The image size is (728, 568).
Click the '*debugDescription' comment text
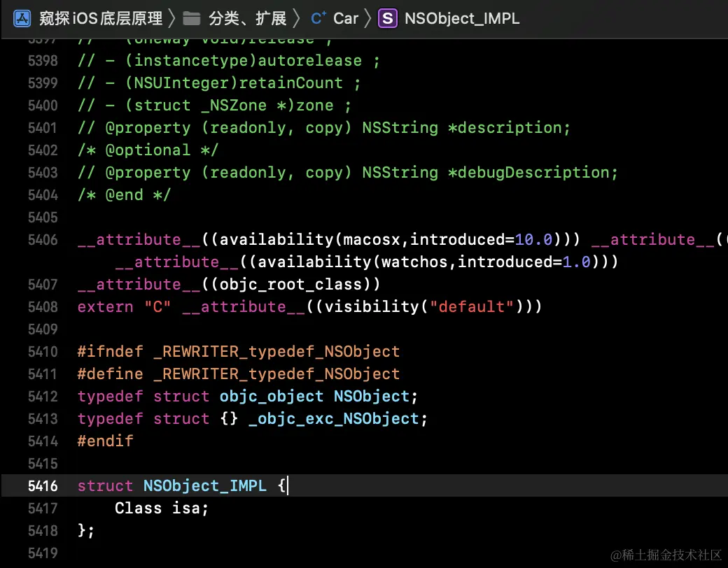[528, 173]
